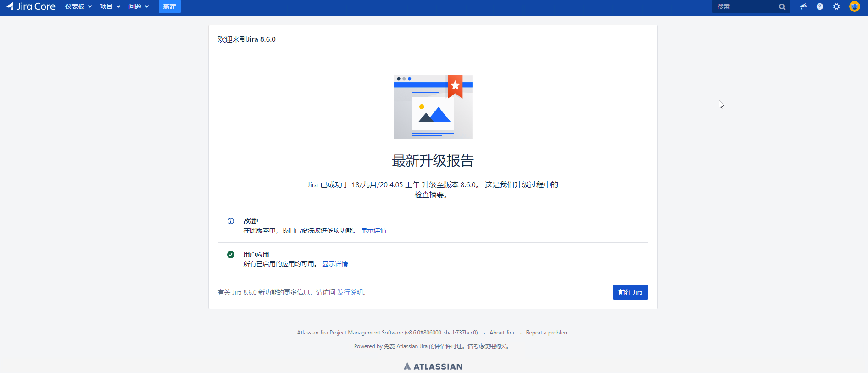Click the green check icon beside 用户应用
The height and width of the screenshot is (373, 868).
[x=231, y=255]
